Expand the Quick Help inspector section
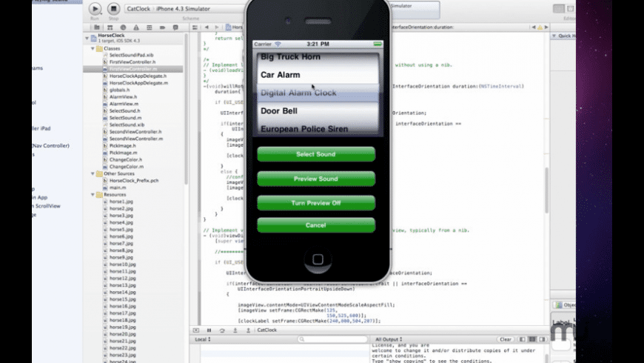 [x=554, y=36]
